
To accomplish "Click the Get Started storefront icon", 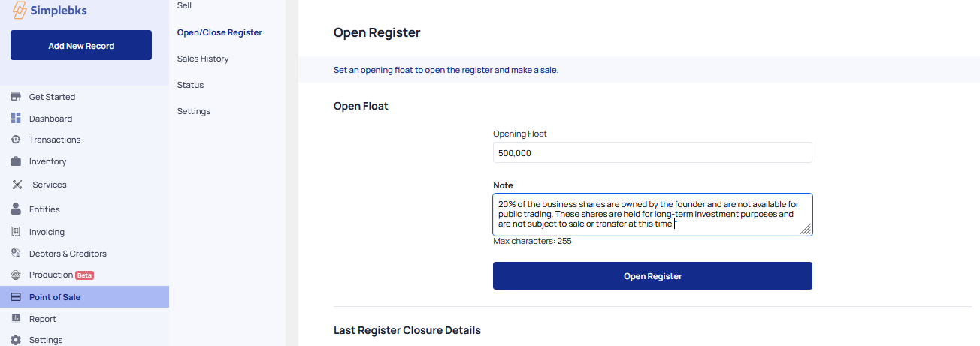I will click(16, 97).
